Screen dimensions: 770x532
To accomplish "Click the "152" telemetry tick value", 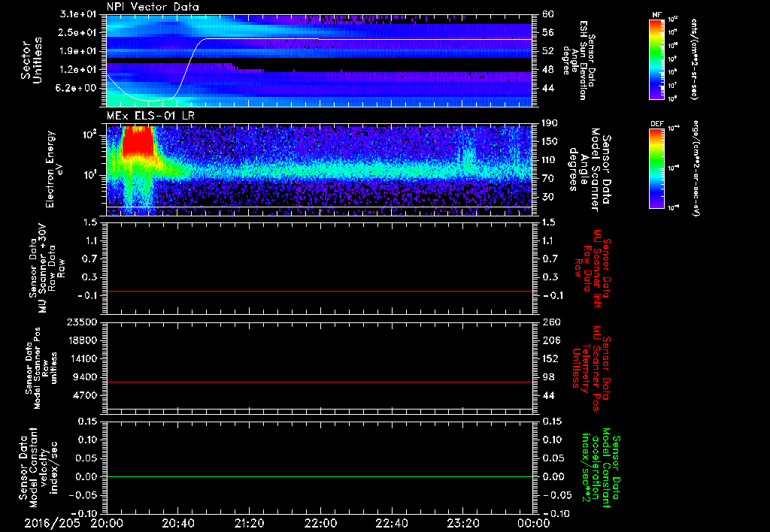I will [x=550, y=358].
